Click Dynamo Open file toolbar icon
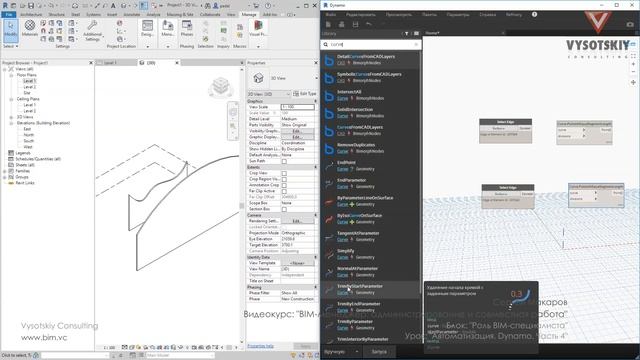The image size is (640, 360). 342,24
